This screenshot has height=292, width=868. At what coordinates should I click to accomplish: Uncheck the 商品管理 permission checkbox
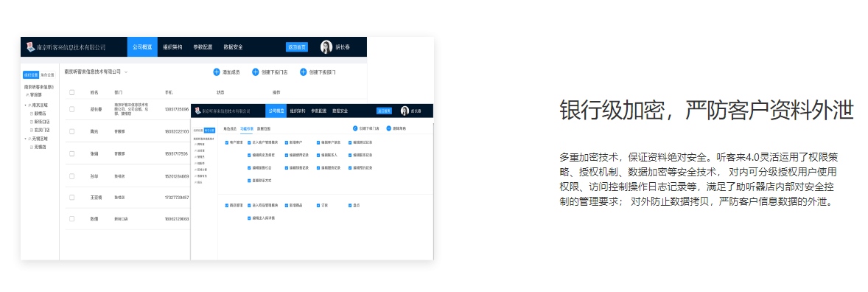(227, 205)
